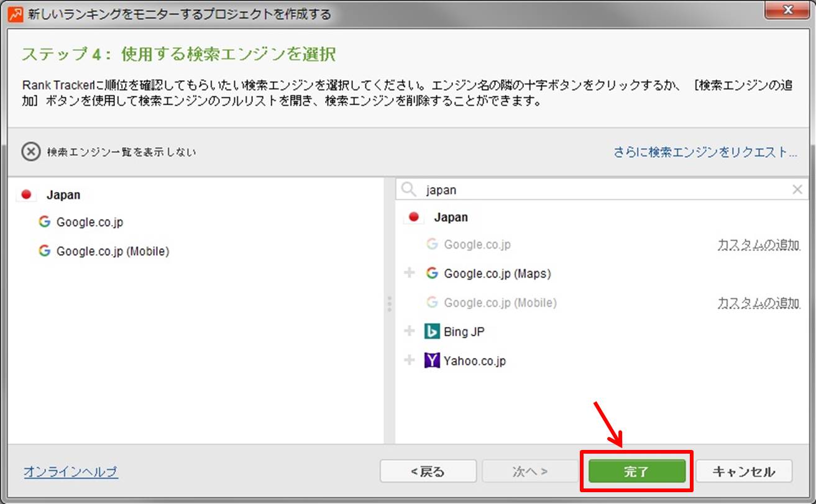
Task: Click the splitter handle between the lists
Action: coord(390,304)
